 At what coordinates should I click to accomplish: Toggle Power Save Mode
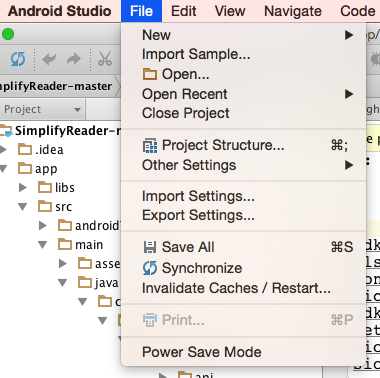pos(244,352)
